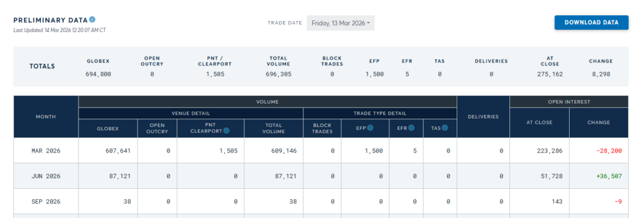Click the Globex value 607,641 in MAR 2026 row

[118, 151]
